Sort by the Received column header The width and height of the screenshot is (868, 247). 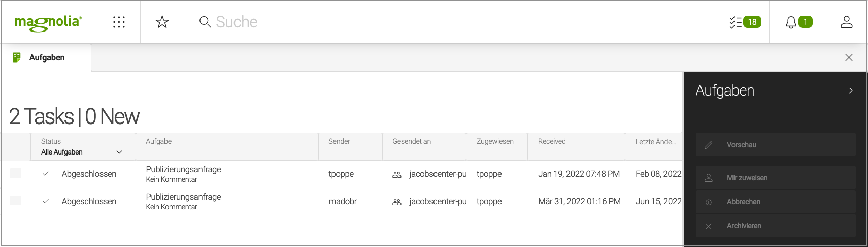(552, 141)
